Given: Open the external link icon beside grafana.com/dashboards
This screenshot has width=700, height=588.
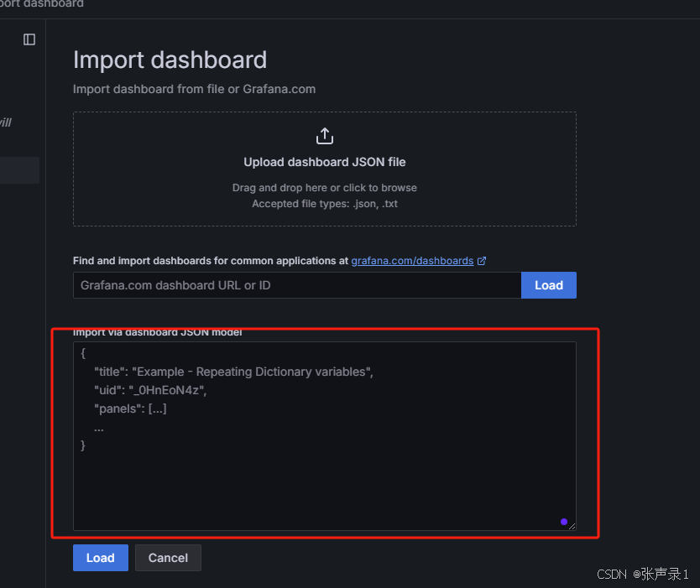Looking at the screenshot, I should [482, 261].
